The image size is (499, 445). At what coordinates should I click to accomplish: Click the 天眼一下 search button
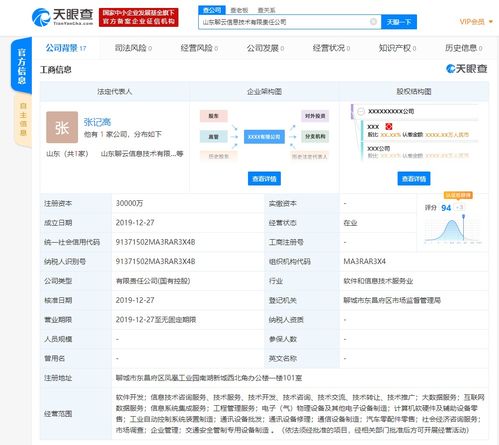(x=399, y=22)
